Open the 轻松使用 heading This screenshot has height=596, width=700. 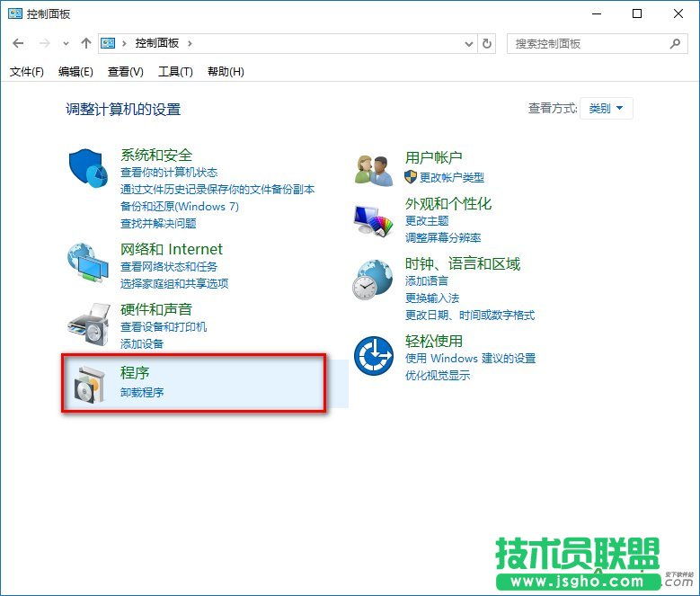point(433,341)
